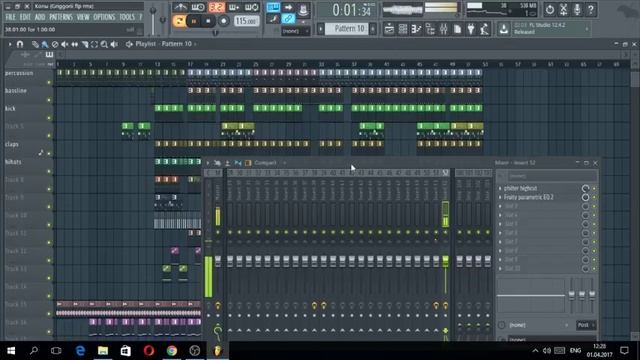Open the mixer icon in toolbar

coord(444,29)
